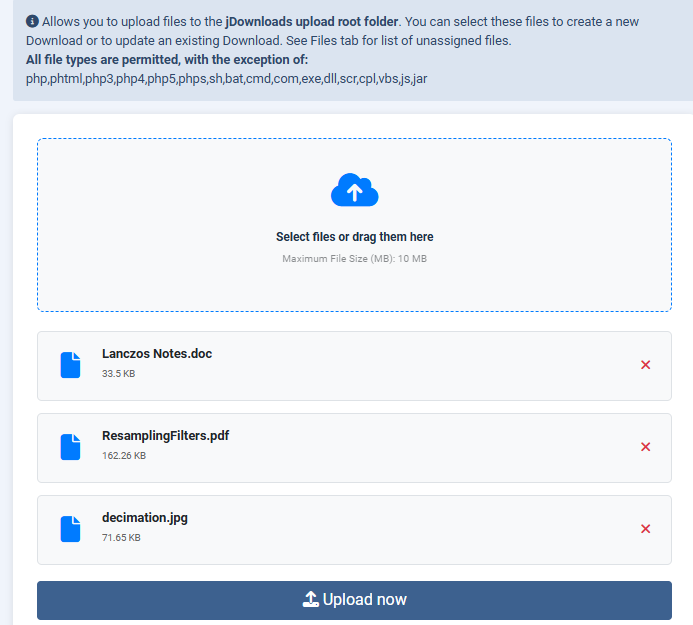Click the 33.5 KB file size

tap(118, 373)
